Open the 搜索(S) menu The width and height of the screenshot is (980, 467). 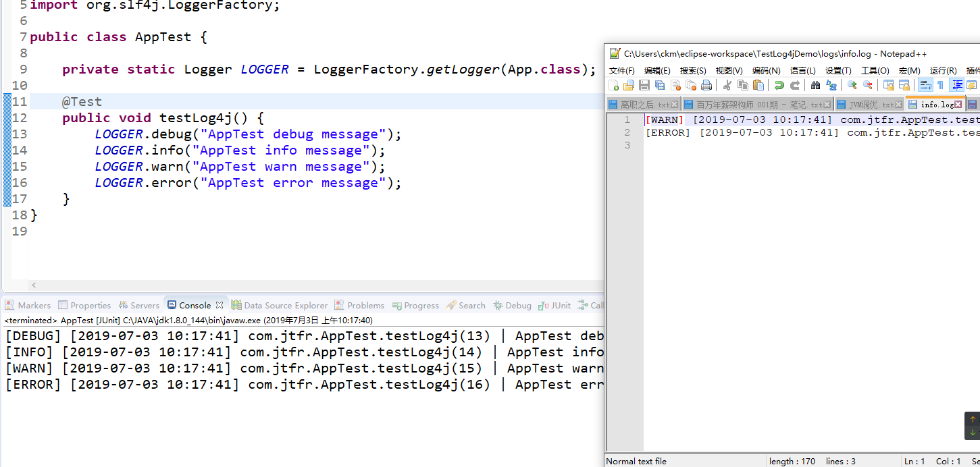pos(693,71)
